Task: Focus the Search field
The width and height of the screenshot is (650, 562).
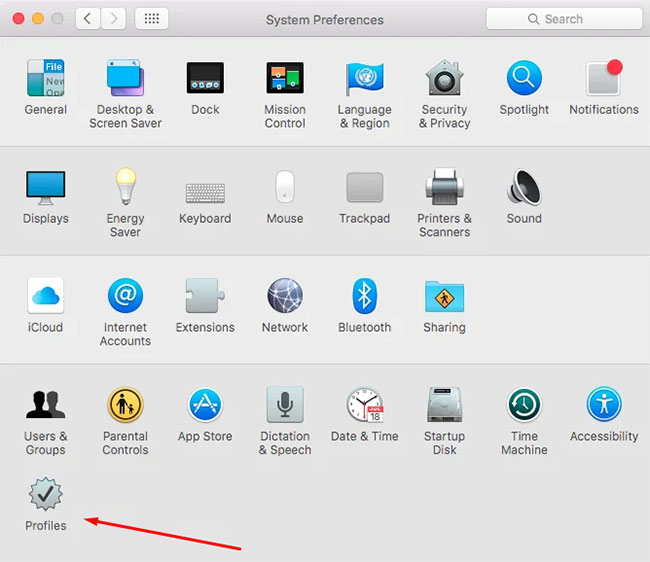Action: click(564, 19)
